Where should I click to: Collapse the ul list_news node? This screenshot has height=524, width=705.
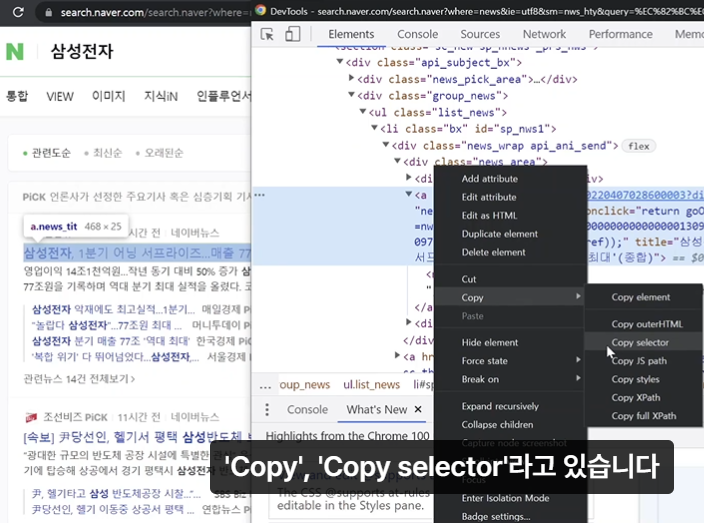(x=363, y=112)
